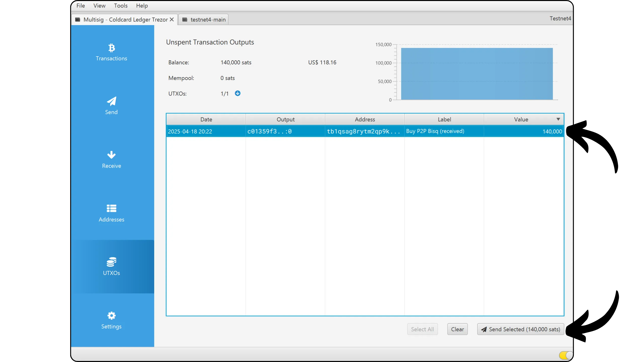Open the Settings gear section
Viewport: 644px width, 362px height.
tap(111, 315)
